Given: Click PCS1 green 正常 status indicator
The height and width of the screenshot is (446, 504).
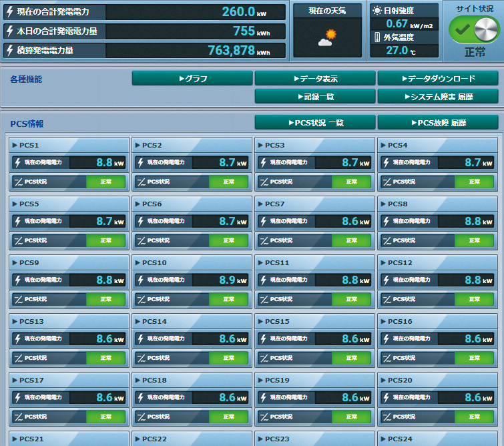Looking at the screenshot, I should pos(105,182).
